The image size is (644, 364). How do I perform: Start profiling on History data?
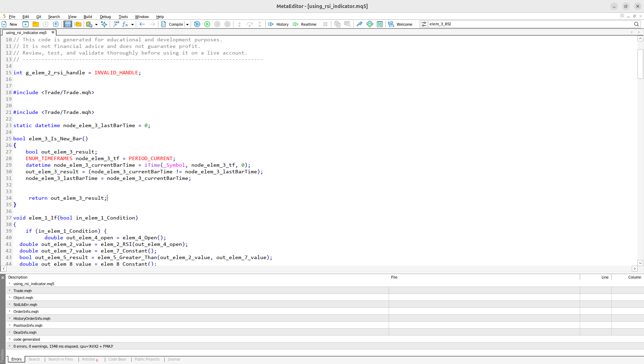pyautogui.click(x=278, y=24)
